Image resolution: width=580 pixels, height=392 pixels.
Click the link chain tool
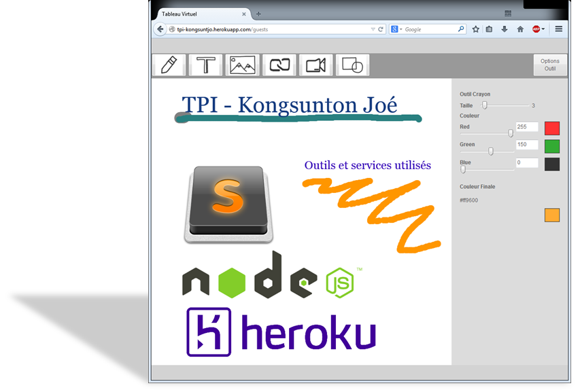point(279,65)
